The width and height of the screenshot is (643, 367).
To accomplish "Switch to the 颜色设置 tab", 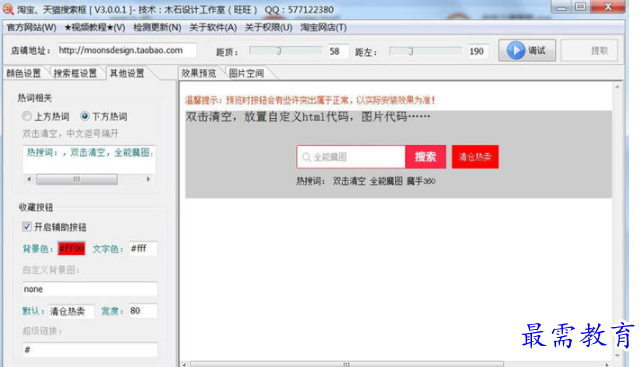I will point(24,73).
